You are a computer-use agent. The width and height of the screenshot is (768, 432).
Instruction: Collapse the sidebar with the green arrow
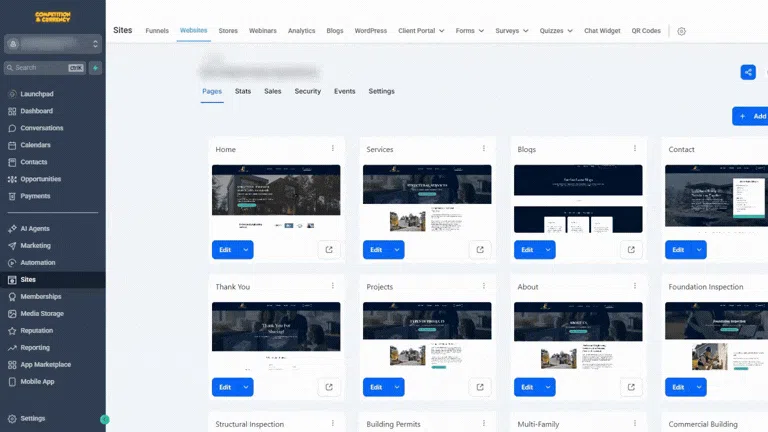point(104,419)
